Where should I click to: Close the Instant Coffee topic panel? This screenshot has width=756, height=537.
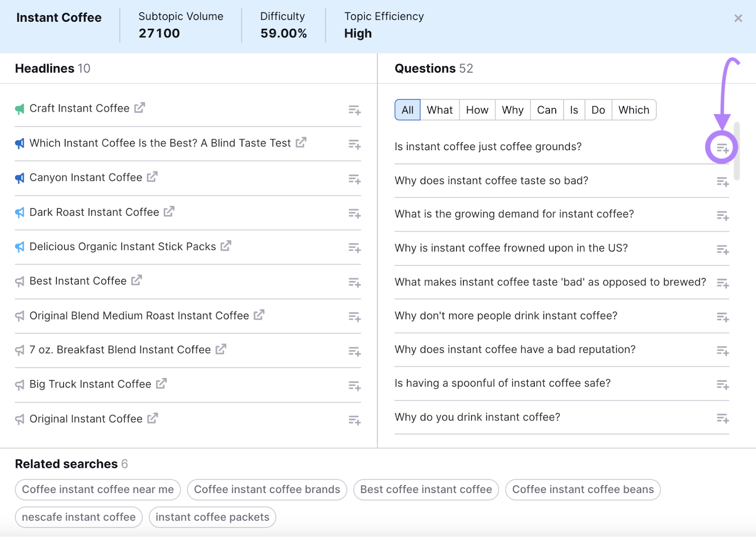(x=738, y=18)
